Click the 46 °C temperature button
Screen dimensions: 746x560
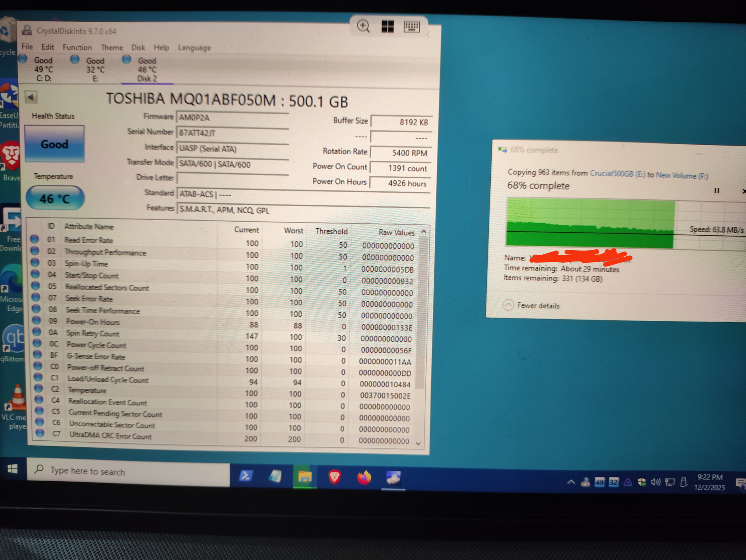(x=55, y=198)
